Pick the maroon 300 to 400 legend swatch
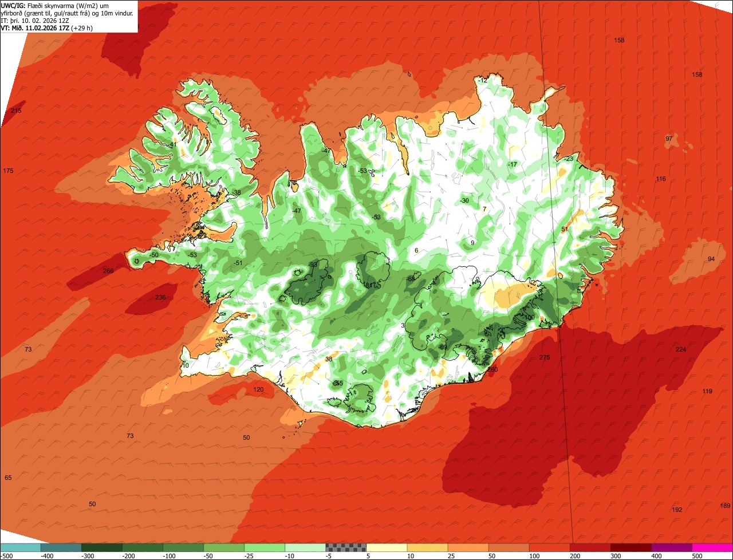Viewport: 733px width, 560px height. (630, 547)
